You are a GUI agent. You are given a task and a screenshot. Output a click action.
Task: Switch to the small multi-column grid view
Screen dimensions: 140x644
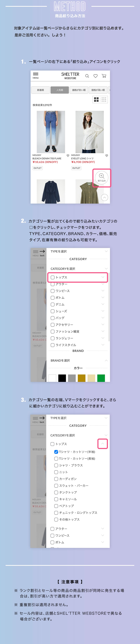[104, 100]
